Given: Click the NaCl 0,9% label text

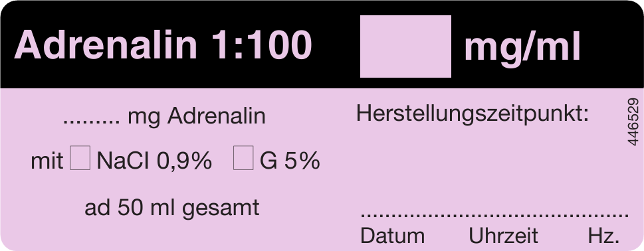Looking at the screenshot, I should pyautogui.click(x=154, y=161).
